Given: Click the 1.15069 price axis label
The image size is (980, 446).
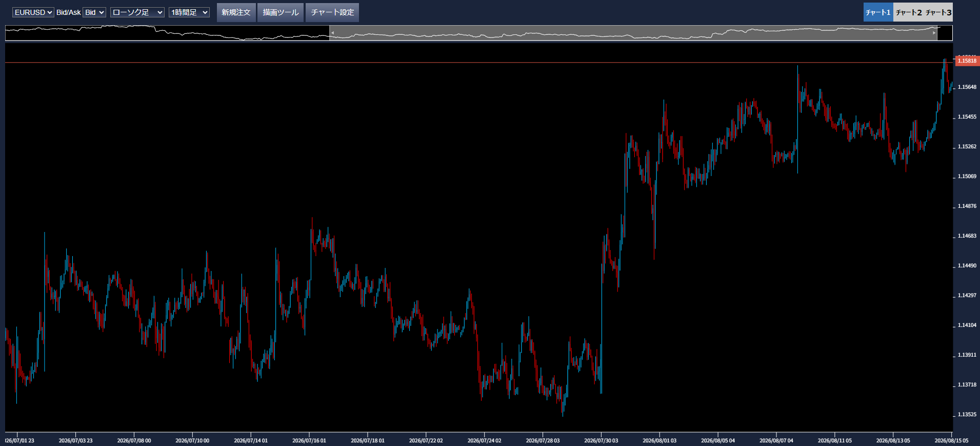Looking at the screenshot, I should pos(967,177).
